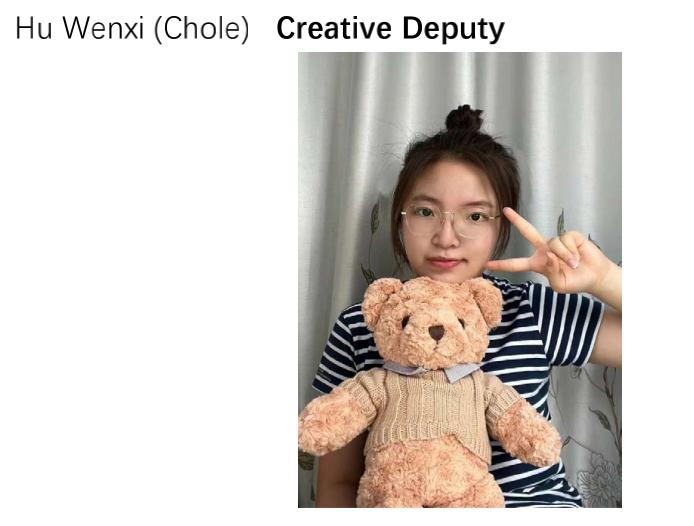Select the "Hu" text at heading start
This screenshot has width=694, height=526.
click(34, 28)
